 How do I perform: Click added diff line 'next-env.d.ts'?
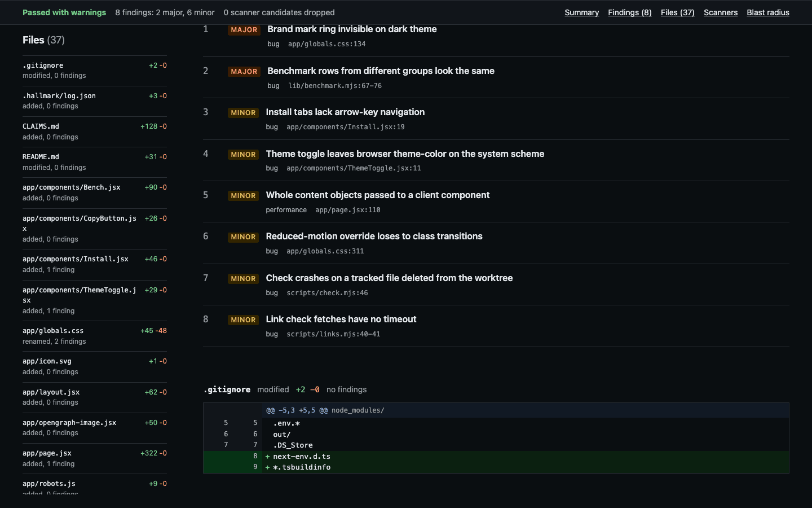[x=496, y=457]
